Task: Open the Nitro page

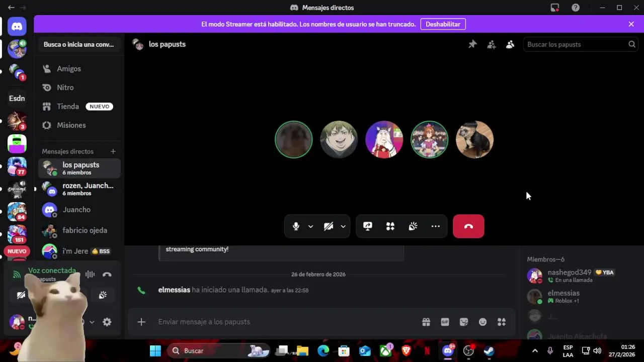Action: tap(79, 87)
